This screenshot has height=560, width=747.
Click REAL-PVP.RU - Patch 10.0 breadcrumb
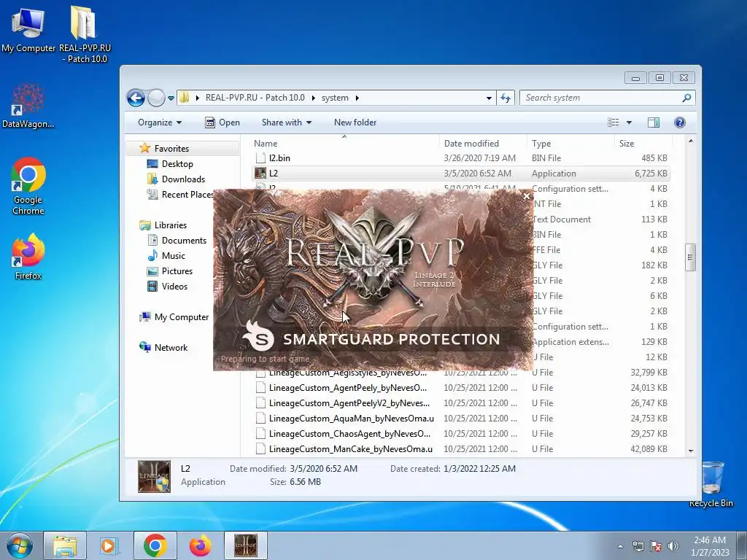coord(255,98)
